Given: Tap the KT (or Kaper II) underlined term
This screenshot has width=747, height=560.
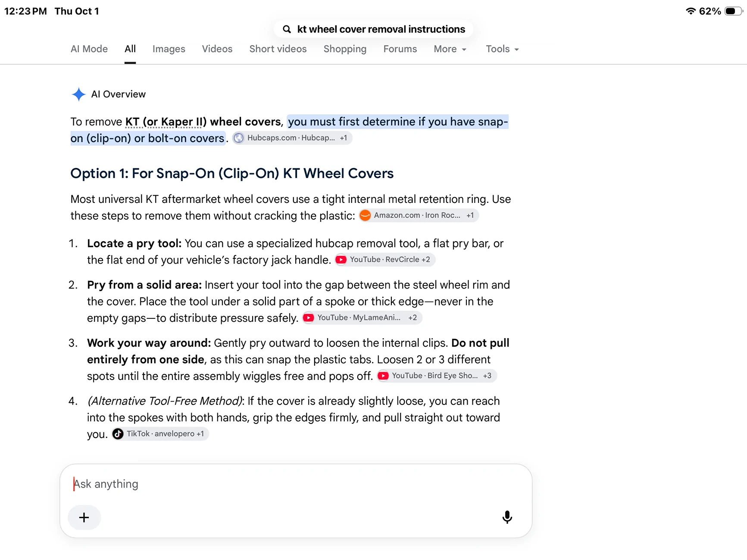Looking at the screenshot, I should (x=166, y=122).
